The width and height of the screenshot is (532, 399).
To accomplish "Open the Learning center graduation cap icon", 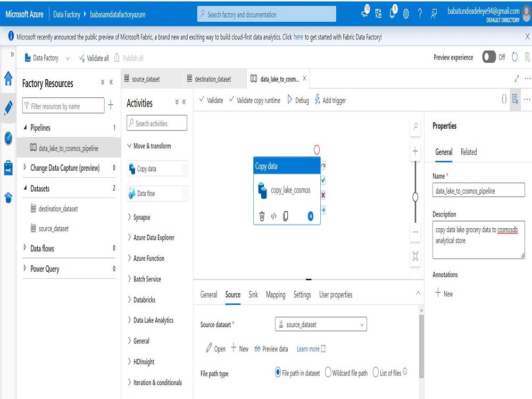I will (8, 197).
